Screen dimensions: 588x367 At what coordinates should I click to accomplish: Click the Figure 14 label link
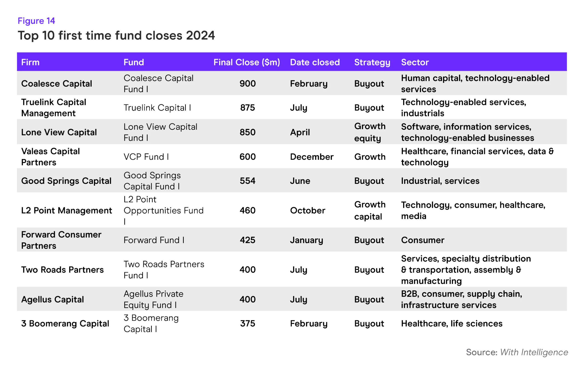click(x=35, y=18)
